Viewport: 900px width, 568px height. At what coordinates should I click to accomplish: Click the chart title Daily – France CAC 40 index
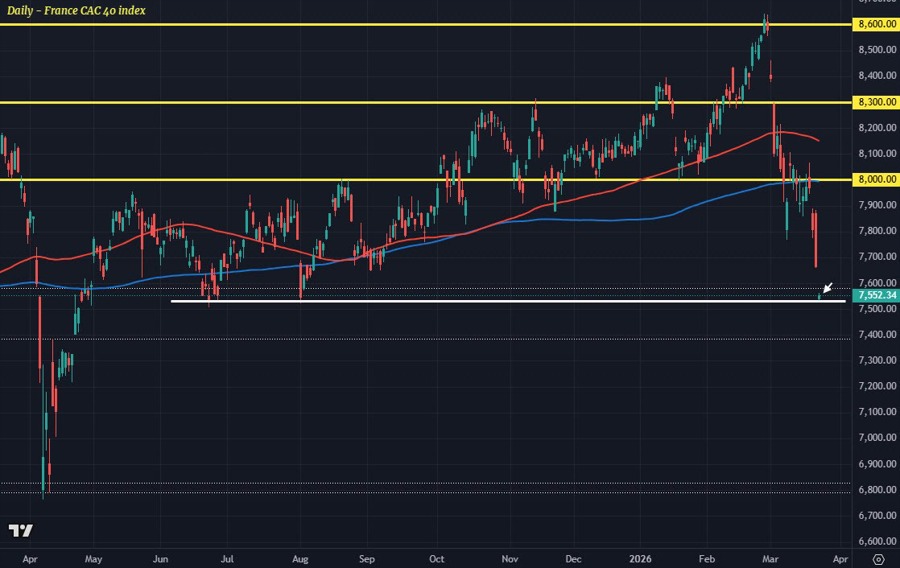pyautogui.click(x=76, y=10)
